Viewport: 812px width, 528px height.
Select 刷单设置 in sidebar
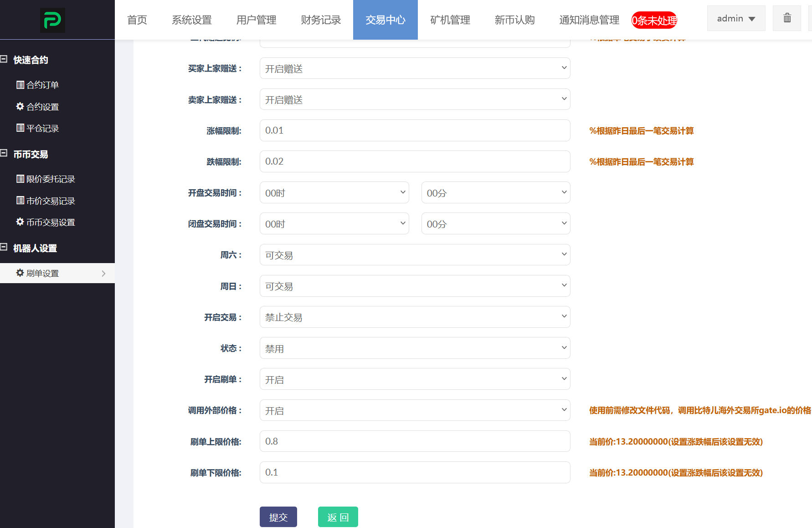coord(57,273)
